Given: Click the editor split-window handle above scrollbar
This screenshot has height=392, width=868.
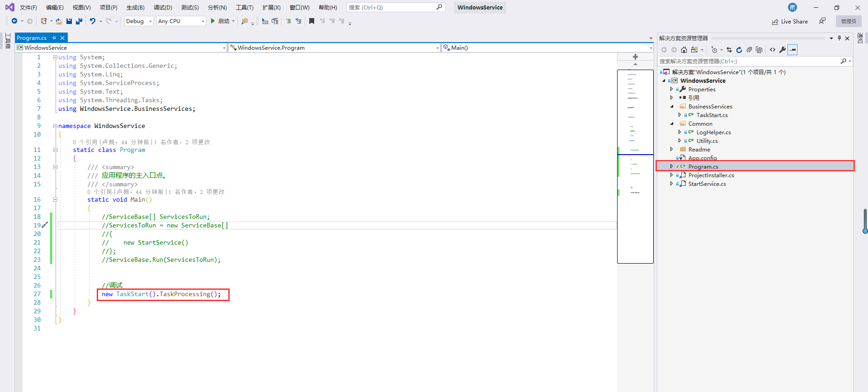Looking at the screenshot, I should click(x=635, y=57).
